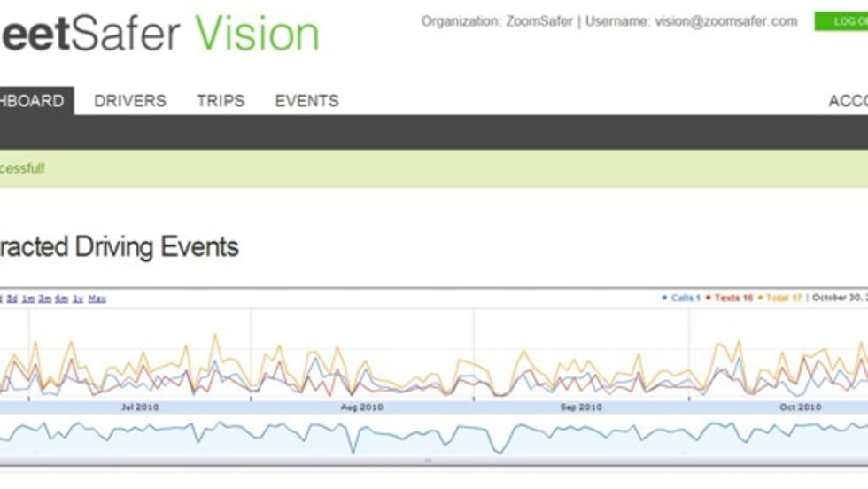
Task: Switch to the Trips tab
Action: click(221, 101)
